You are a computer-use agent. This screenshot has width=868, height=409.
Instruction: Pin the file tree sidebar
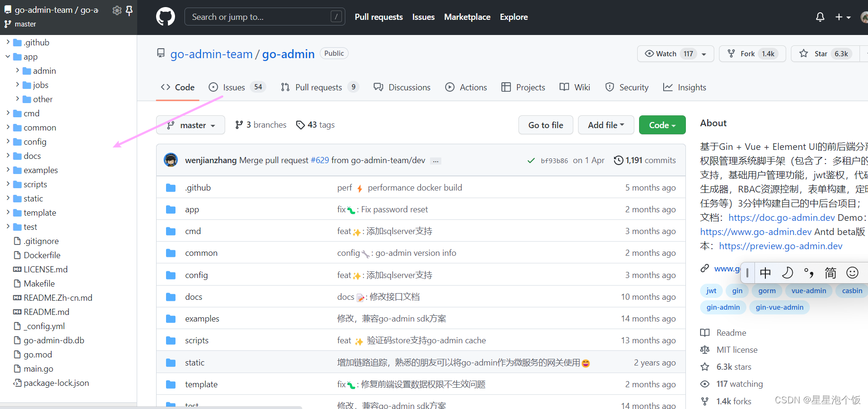(129, 10)
